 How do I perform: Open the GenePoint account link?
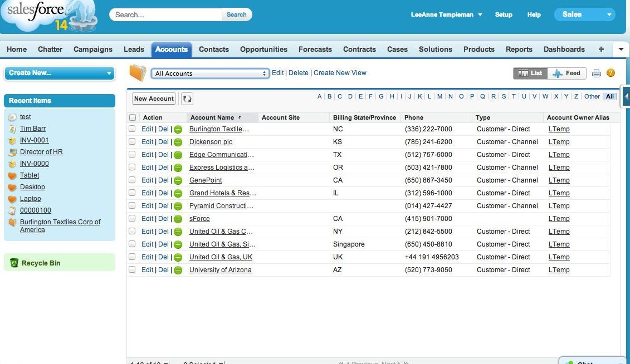tap(206, 180)
